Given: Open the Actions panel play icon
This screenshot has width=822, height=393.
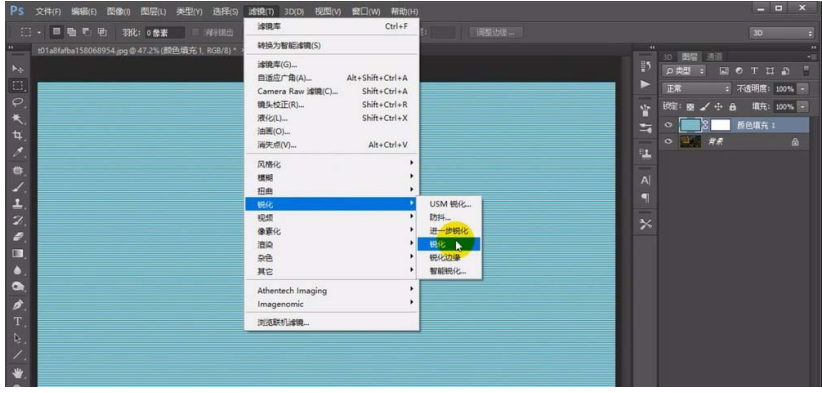Looking at the screenshot, I should (645, 84).
